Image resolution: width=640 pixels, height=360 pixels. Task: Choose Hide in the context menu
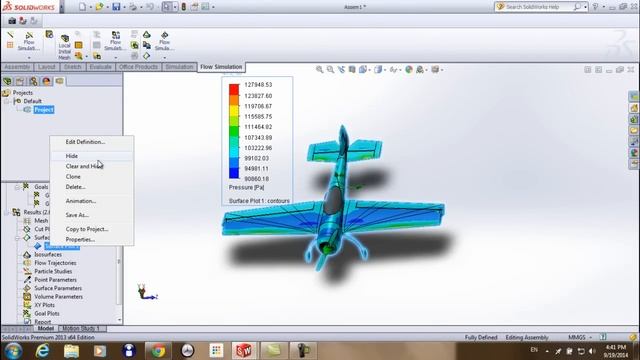pos(71,156)
